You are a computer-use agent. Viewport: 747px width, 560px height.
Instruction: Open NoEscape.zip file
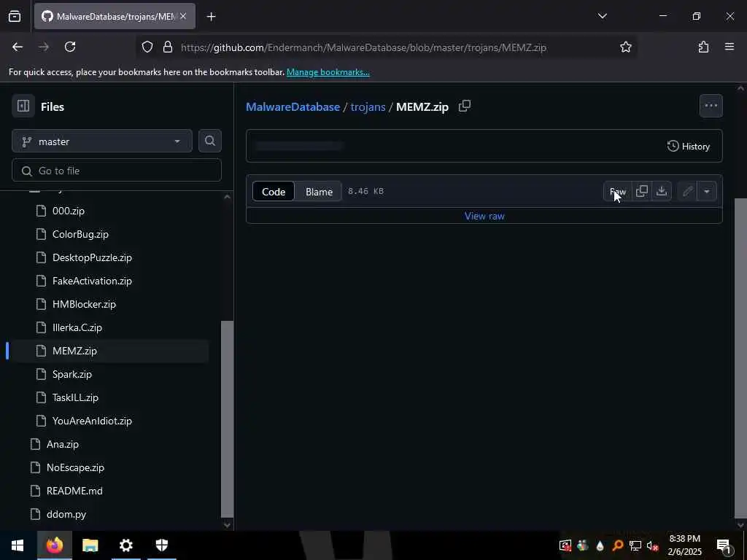pyautogui.click(x=75, y=467)
